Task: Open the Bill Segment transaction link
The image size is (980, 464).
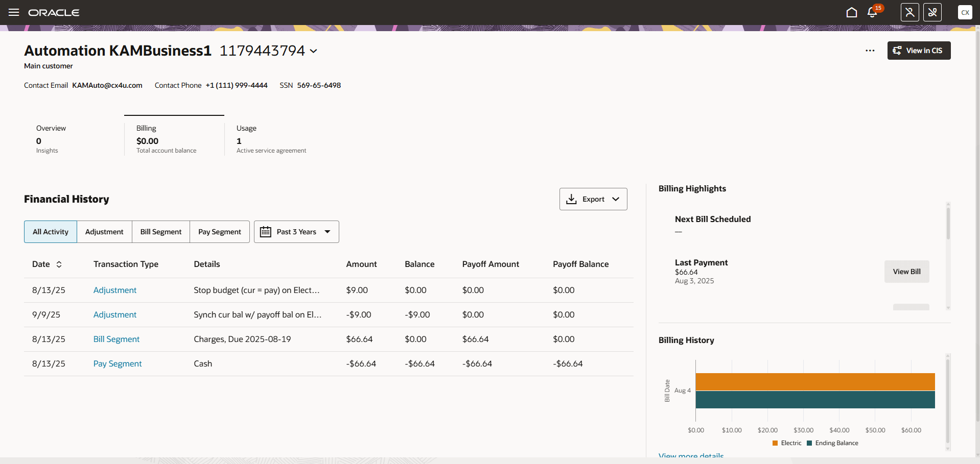Action: [116, 339]
